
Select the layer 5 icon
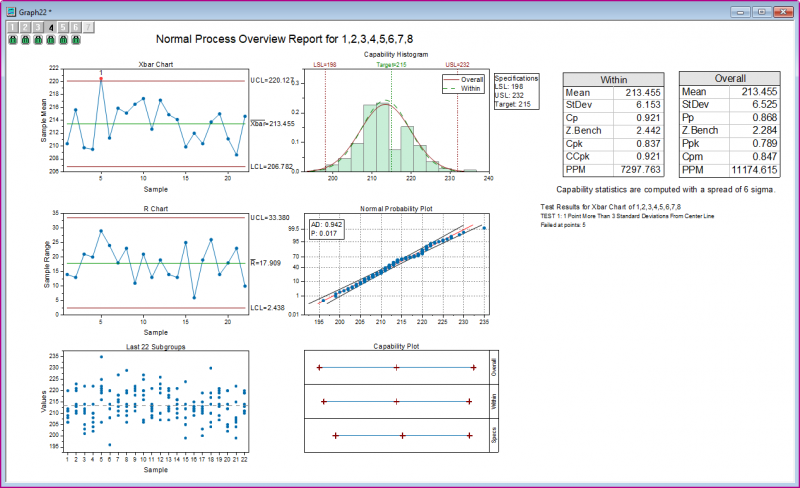click(x=64, y=27)
